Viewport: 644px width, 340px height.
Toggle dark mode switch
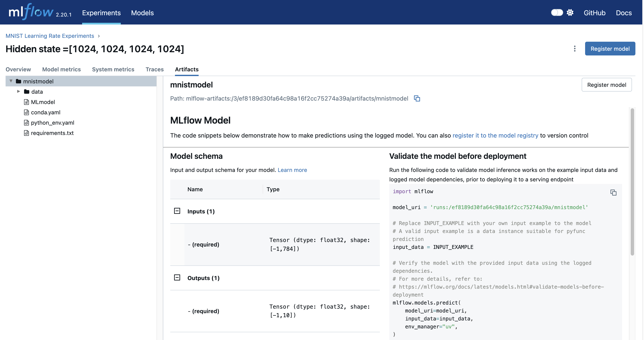(557, 12)
